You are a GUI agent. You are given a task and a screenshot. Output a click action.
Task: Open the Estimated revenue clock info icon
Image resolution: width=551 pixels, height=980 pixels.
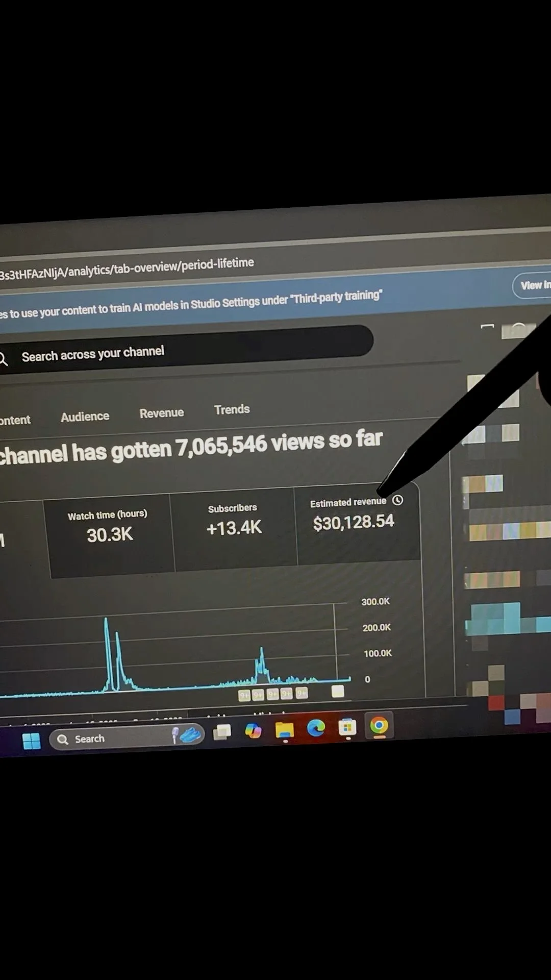pyautogui.click(x=397, y=500)
